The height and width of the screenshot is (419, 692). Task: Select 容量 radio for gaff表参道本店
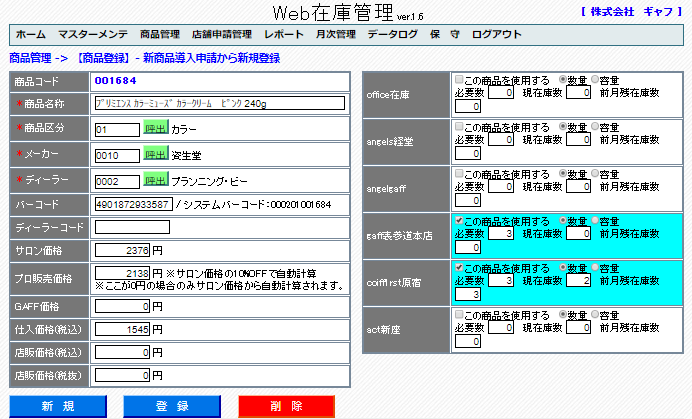pos(595,220)
